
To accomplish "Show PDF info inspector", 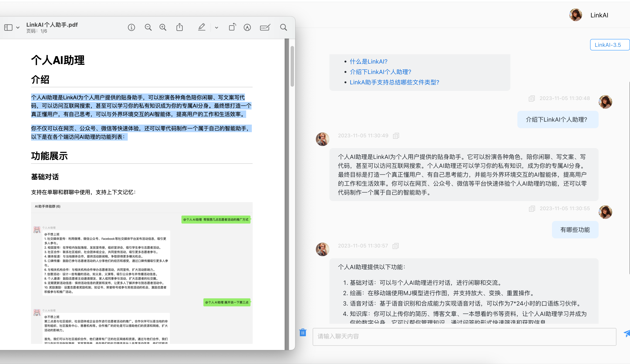I will point(131,28).
